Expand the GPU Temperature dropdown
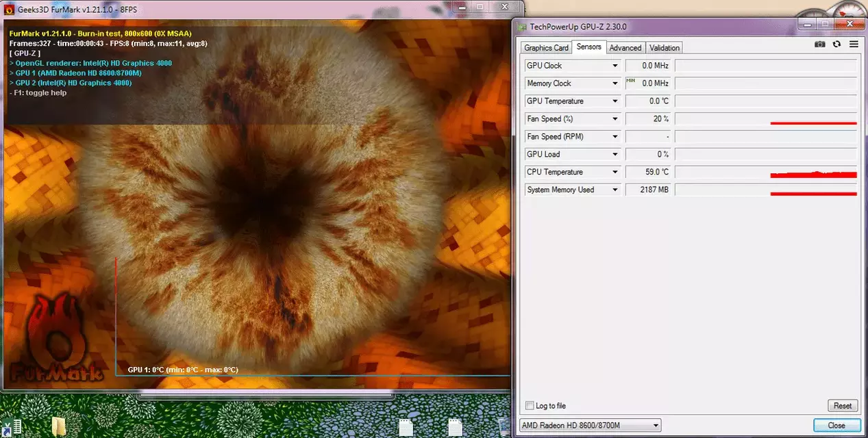Screen dimensions: 868x438 coord(615,101)
